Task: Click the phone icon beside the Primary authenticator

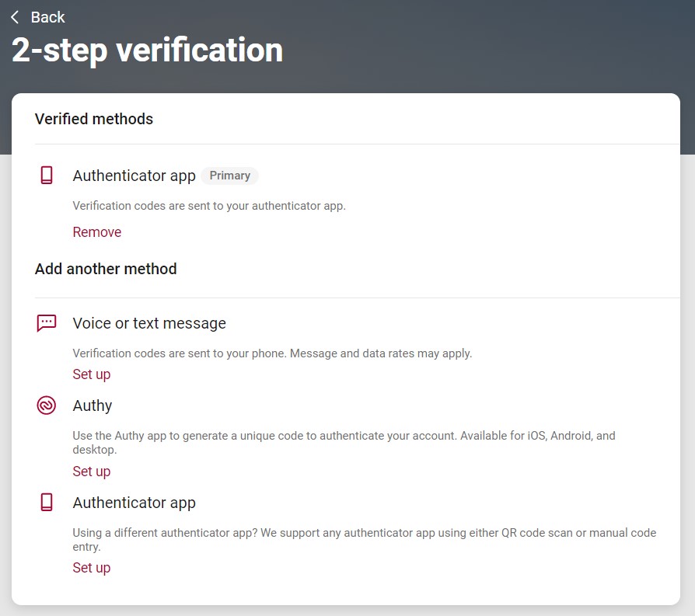Action: click(47, 176)
